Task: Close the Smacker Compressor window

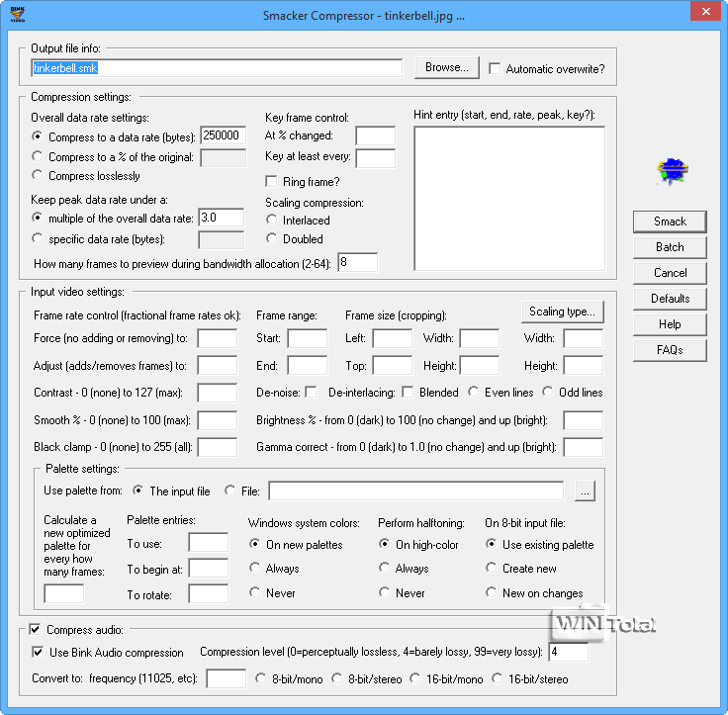Action: coord(705,12)
